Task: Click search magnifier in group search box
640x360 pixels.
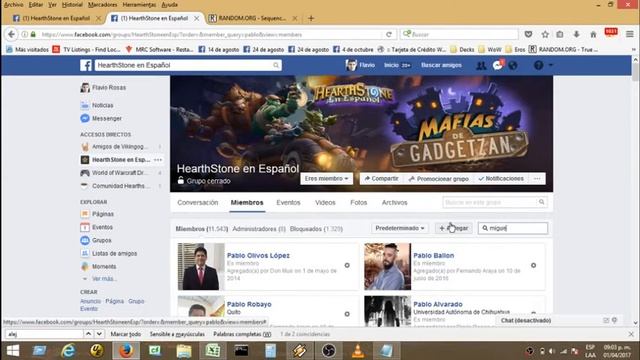Action: coord(542,202)
